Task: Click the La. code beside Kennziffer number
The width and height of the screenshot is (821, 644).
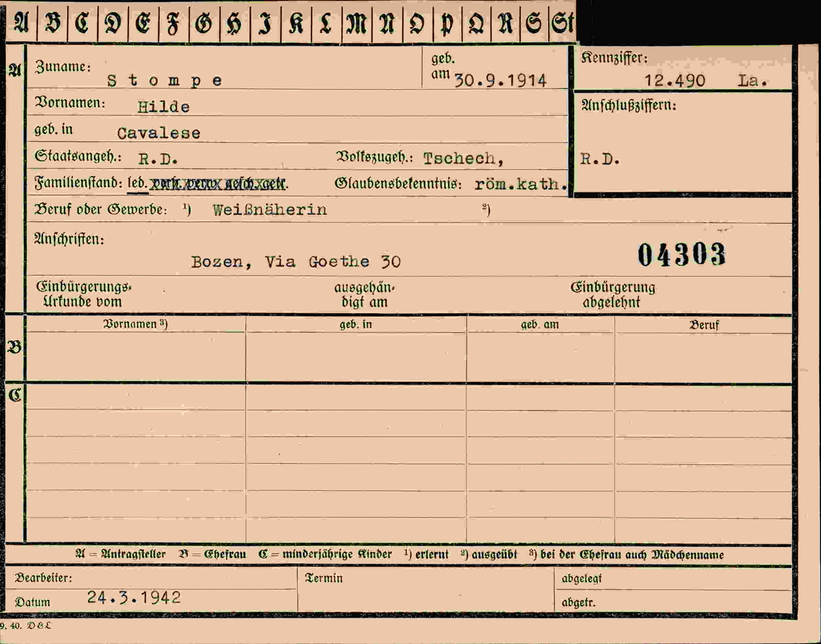Action: pos(752,80)
